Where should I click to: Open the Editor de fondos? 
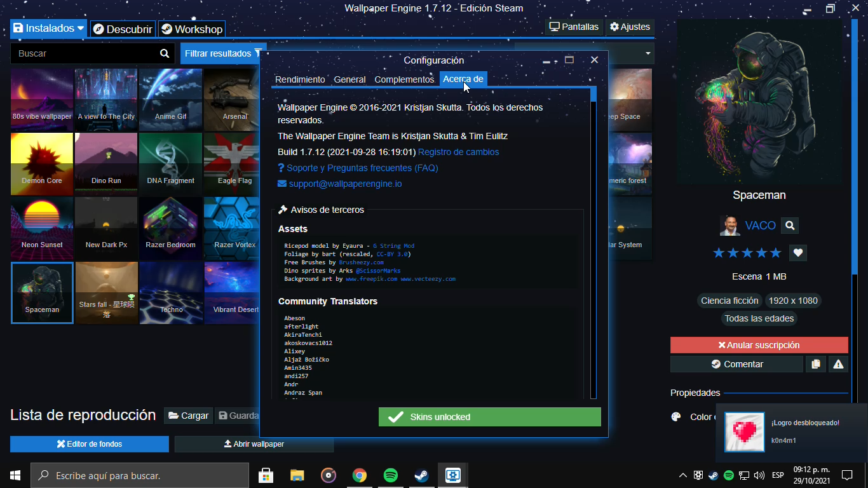pyautogui.click(x=90, y=444)
